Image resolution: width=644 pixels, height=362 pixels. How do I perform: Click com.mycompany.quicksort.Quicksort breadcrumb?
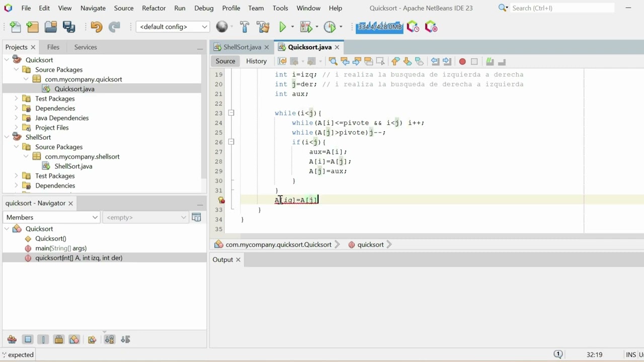(x=278, y=244)
